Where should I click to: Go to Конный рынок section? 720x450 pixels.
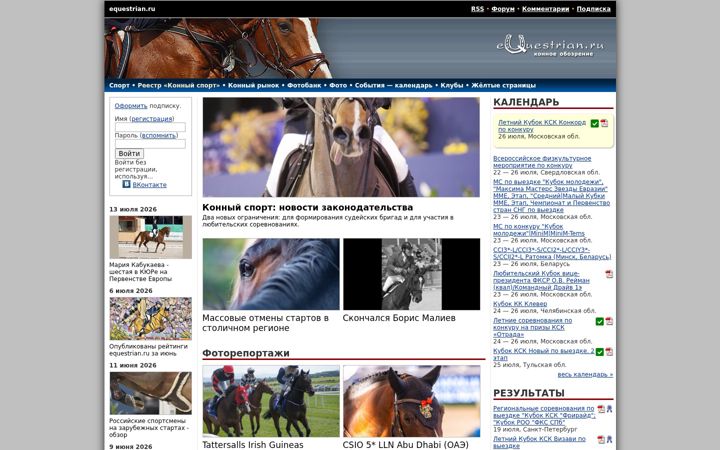click(253, 85)
